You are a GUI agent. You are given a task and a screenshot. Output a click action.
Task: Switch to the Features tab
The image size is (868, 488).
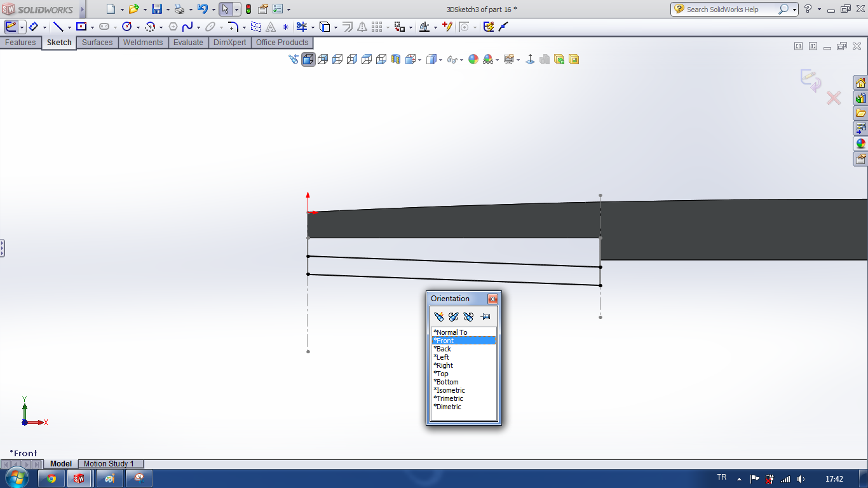click(20, 43)
